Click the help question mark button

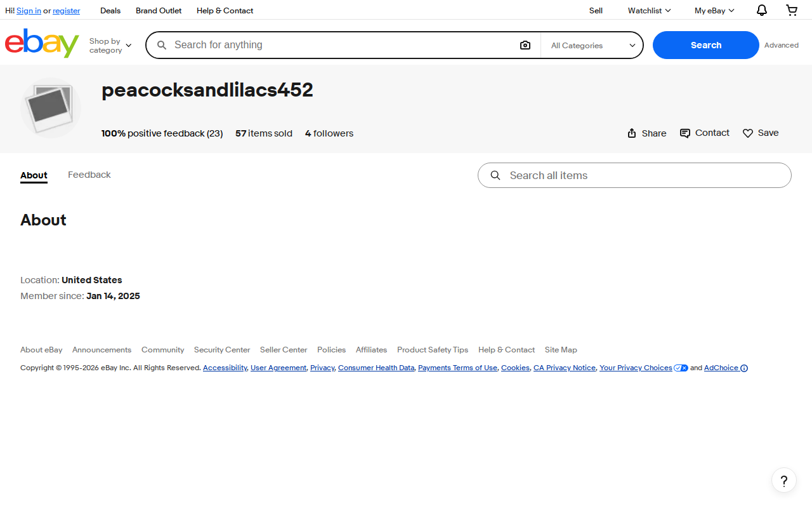coord(784,480)
